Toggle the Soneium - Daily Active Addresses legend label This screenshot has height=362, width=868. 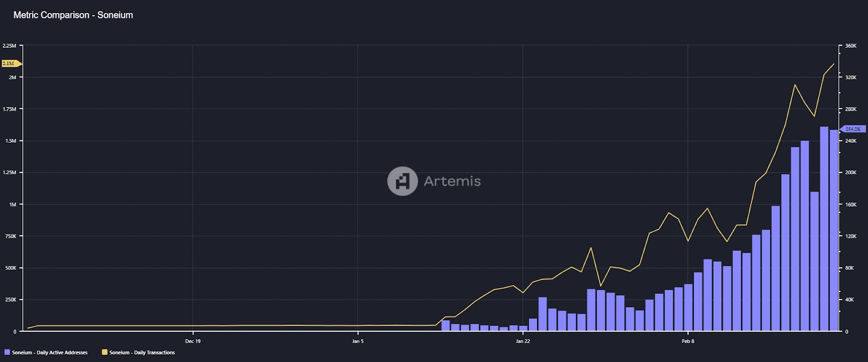(49, 353)
